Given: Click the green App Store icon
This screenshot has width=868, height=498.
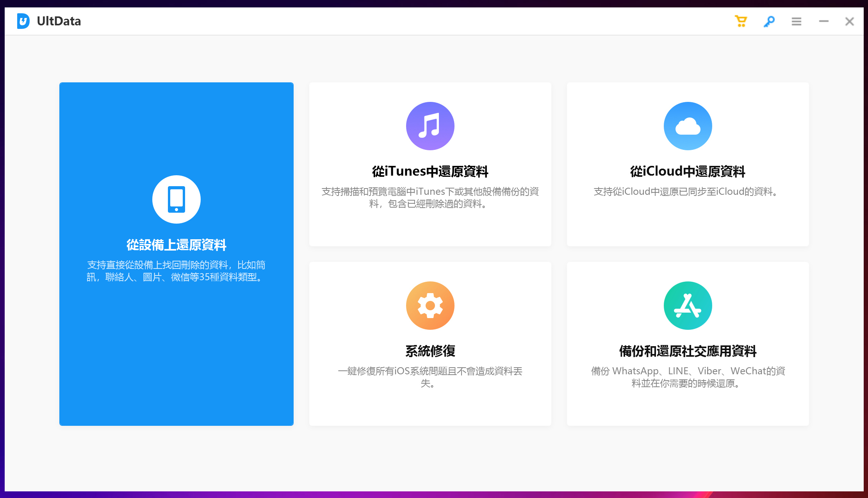Looking at the screenshot, I should [688, 306].
